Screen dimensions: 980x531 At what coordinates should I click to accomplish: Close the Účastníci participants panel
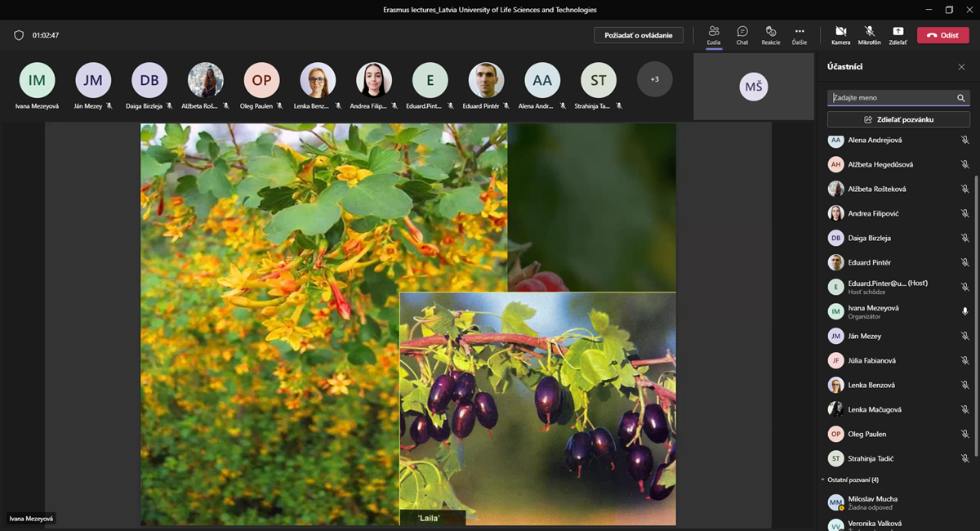(x=961, y=67)
